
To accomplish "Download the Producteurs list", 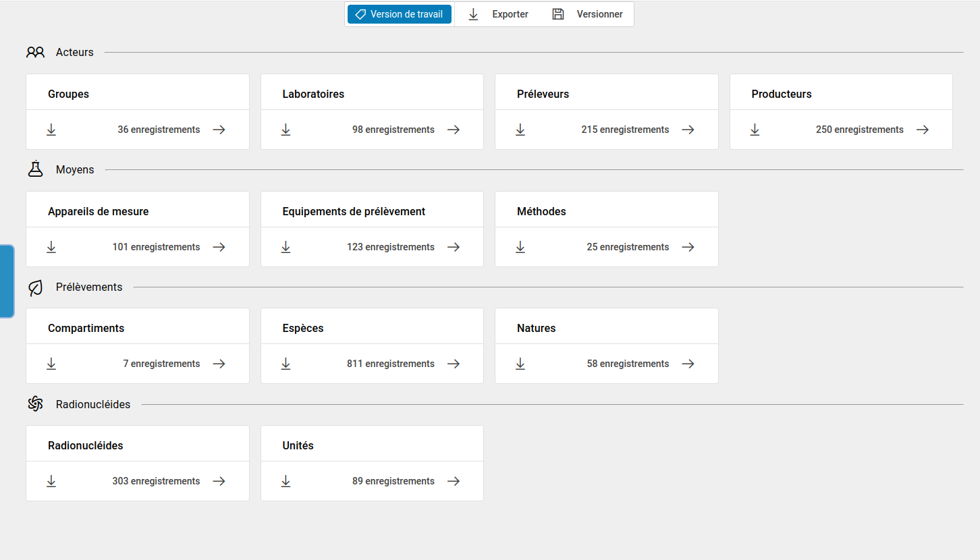I will 755,130.
